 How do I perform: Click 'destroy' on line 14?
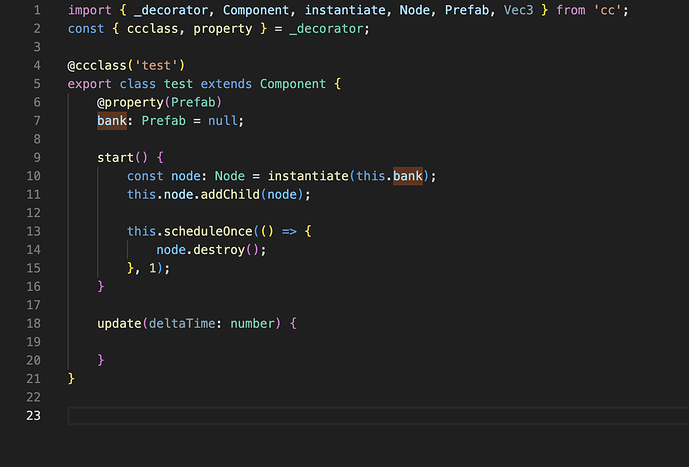click(219, 250)
